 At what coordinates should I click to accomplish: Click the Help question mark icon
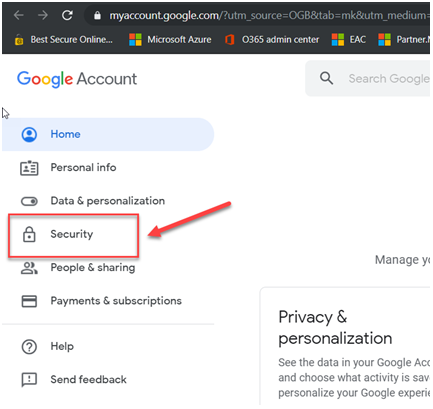tap(29, 347)
